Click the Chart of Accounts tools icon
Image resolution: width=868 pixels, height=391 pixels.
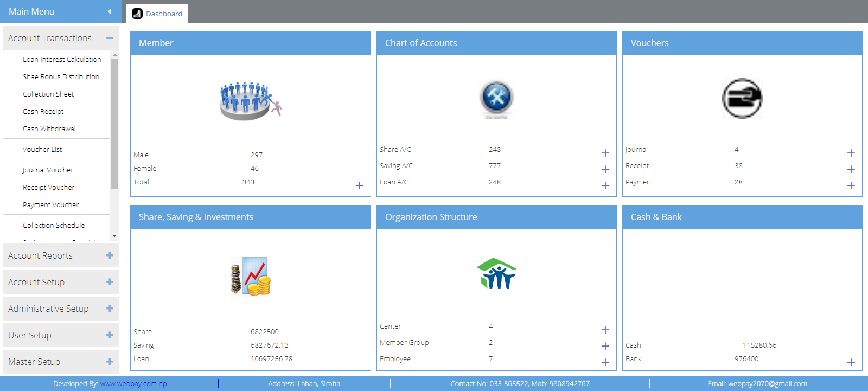coord(496,98)
